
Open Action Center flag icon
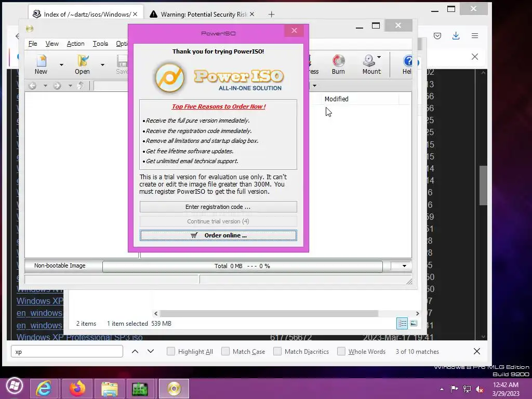pos(454,389)
